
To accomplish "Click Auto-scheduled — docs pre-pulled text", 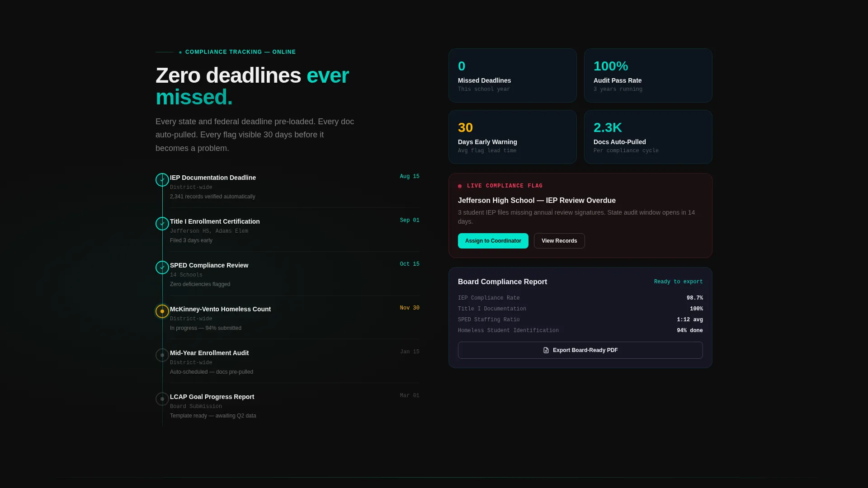I will pos(212,372).
